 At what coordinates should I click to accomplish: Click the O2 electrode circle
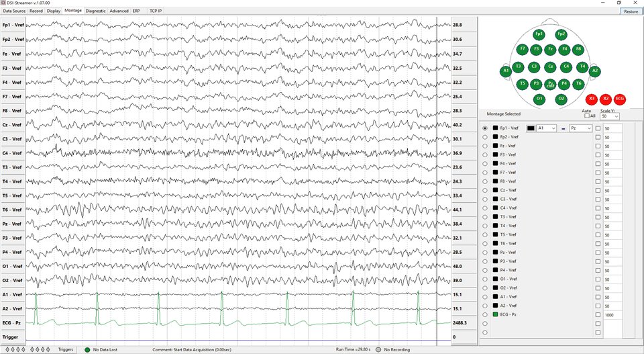tap(561, 99)
